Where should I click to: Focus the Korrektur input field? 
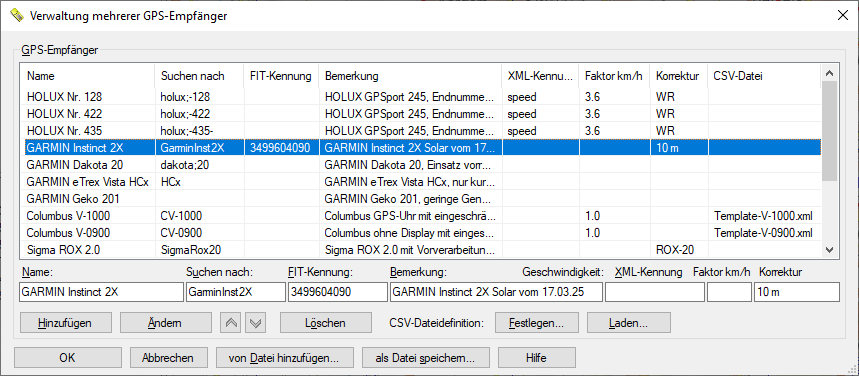pos(797,292)
